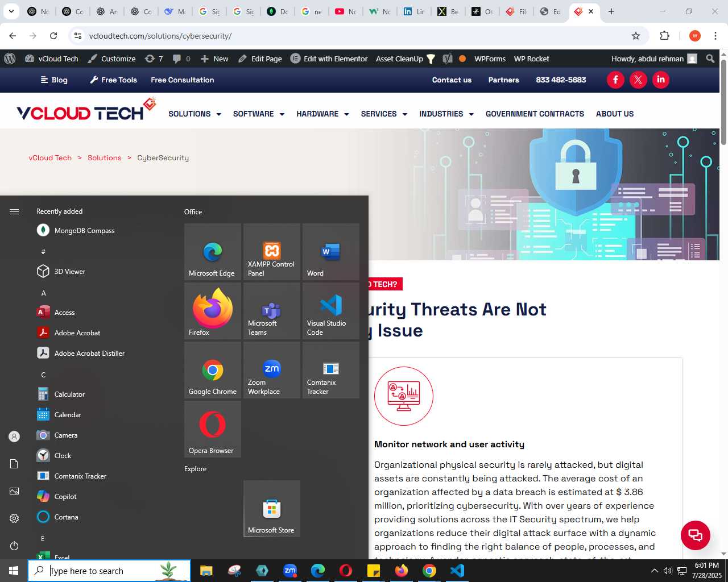
Task: Open the Zoom Workplace tile
Action: coord(272,370)
